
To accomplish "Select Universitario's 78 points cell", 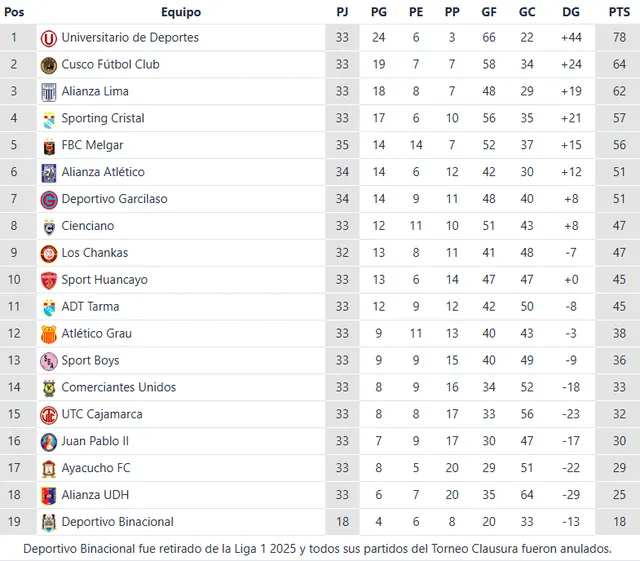I will [x=619, y=38].
